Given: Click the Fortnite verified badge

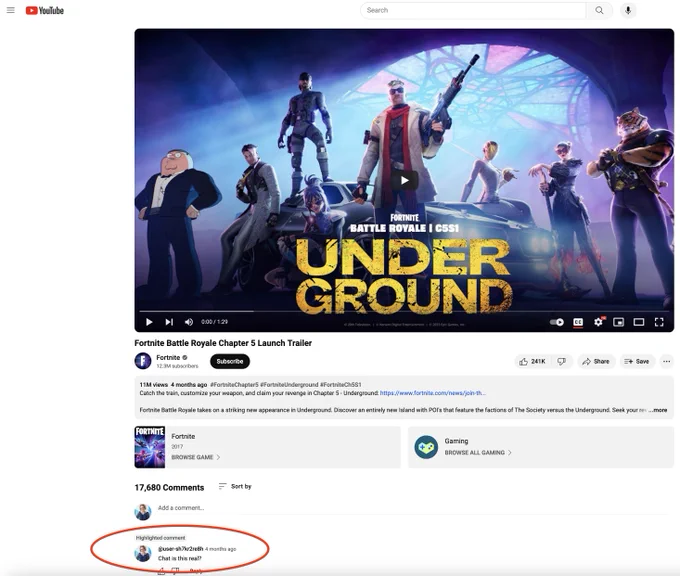Looking at the screenshot, I should 185,357.
